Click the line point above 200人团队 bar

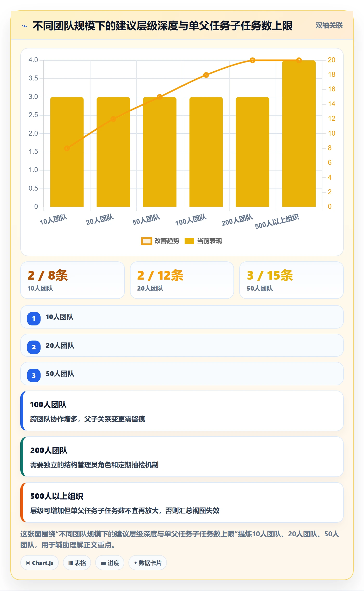252,60
